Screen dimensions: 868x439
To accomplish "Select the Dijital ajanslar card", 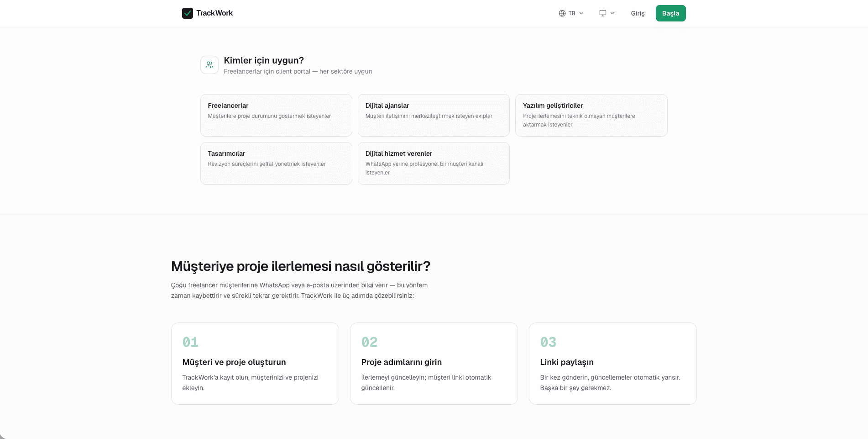I will [434, 115].
